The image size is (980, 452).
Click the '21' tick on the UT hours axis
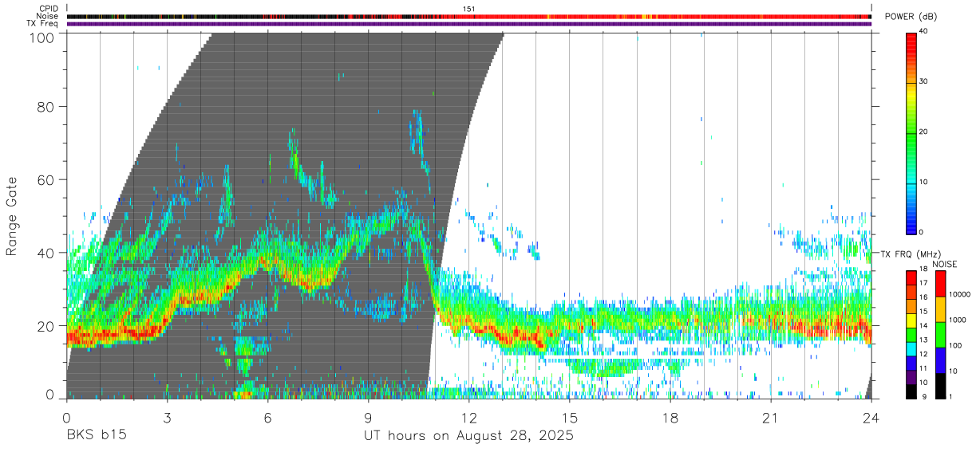pyautogui.click(x=770, y=418)
